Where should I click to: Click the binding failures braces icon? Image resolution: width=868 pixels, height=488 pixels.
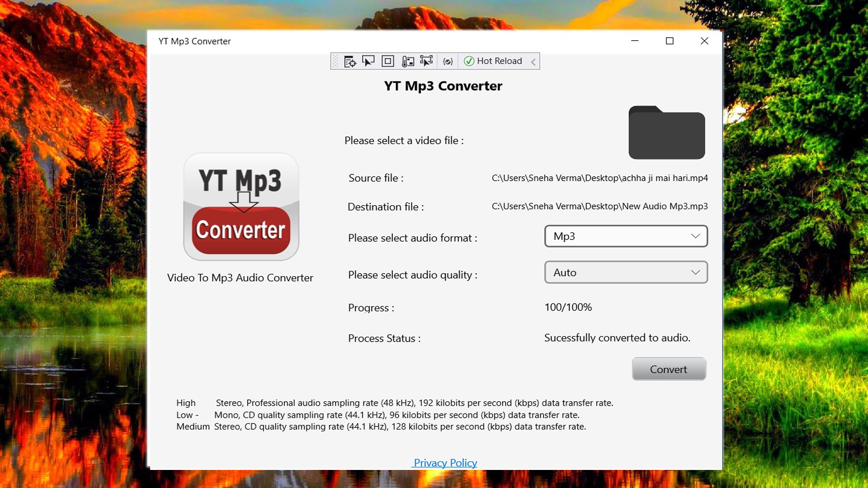(448, 61)
